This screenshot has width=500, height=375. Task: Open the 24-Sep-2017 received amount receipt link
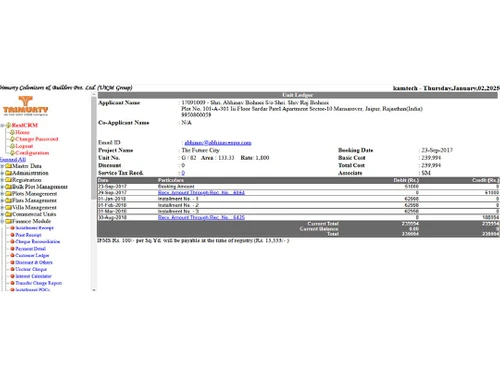click(x=201, y=193)
